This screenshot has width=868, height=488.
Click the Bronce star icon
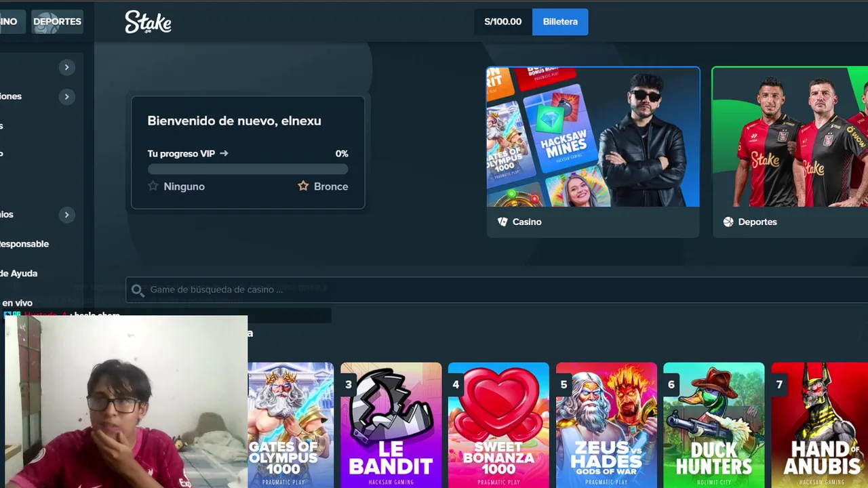pos(303,186)
